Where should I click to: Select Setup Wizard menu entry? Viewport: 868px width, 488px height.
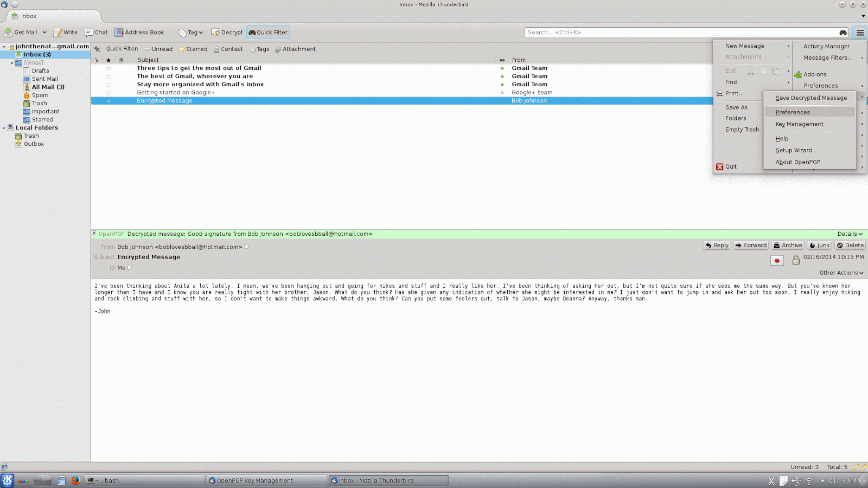coord(810,150)
